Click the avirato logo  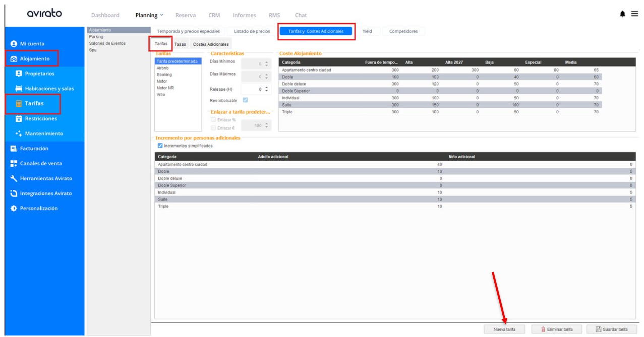point(44,14)
